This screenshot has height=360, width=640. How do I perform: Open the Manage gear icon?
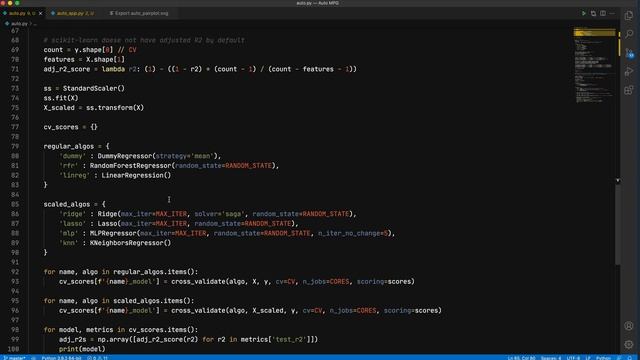pos(629,344)
